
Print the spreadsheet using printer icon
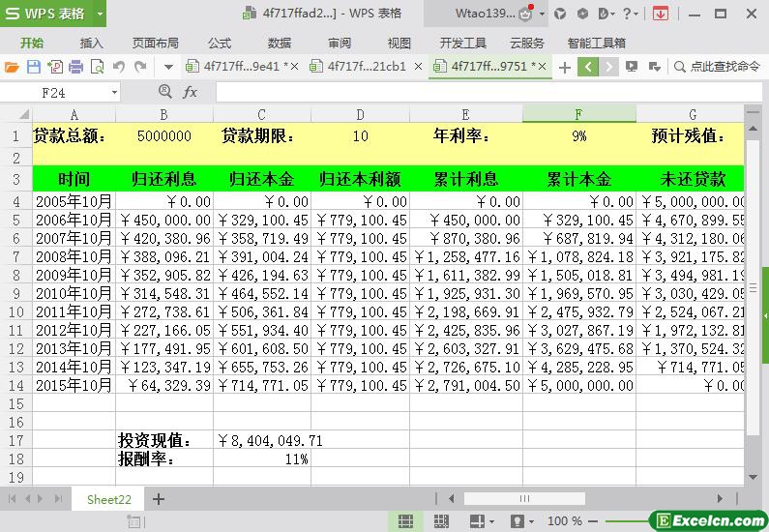click(75, 66)
